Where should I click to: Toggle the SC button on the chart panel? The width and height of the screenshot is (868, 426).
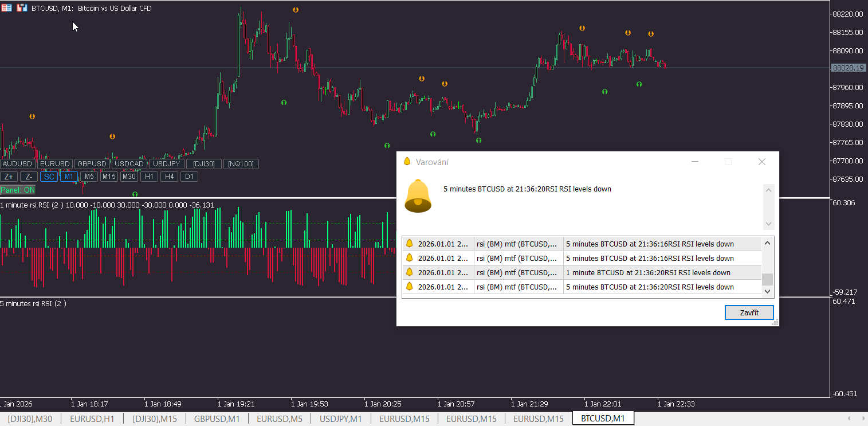pos(49,177)
